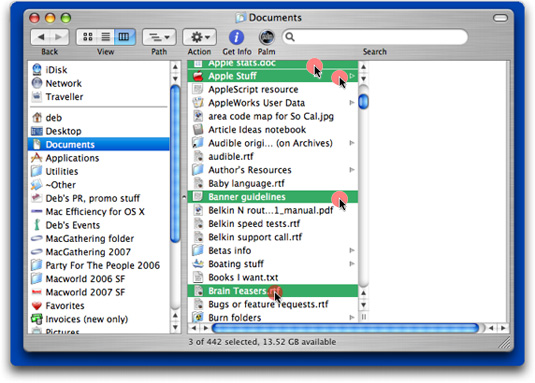Select AppleWorks User Data folder
This screenshot has height=383, width=535.
(272, 103)
